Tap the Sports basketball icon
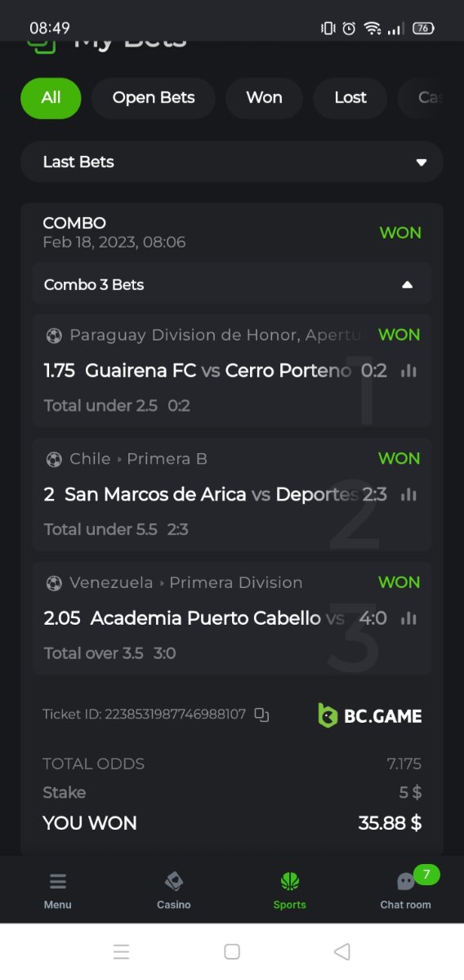The width and height of the screenshot is (464, 980). (290, 881)
